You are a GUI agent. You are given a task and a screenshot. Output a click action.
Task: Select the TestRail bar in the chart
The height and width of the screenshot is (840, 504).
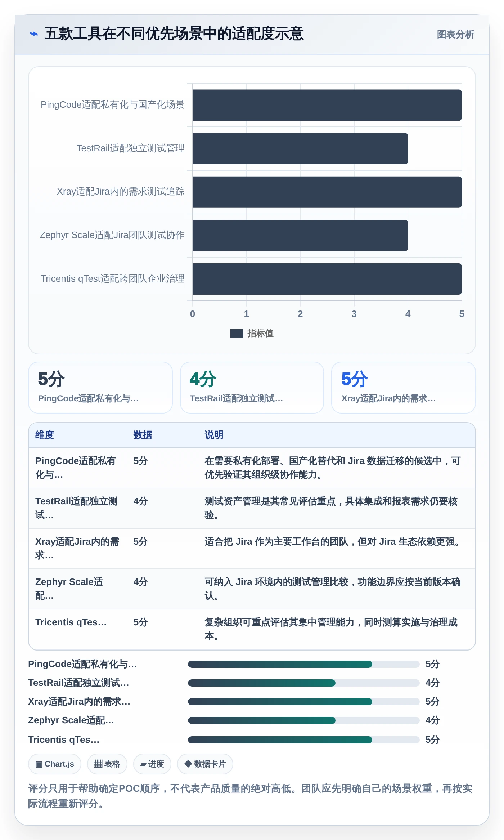[x=300, y=148]
